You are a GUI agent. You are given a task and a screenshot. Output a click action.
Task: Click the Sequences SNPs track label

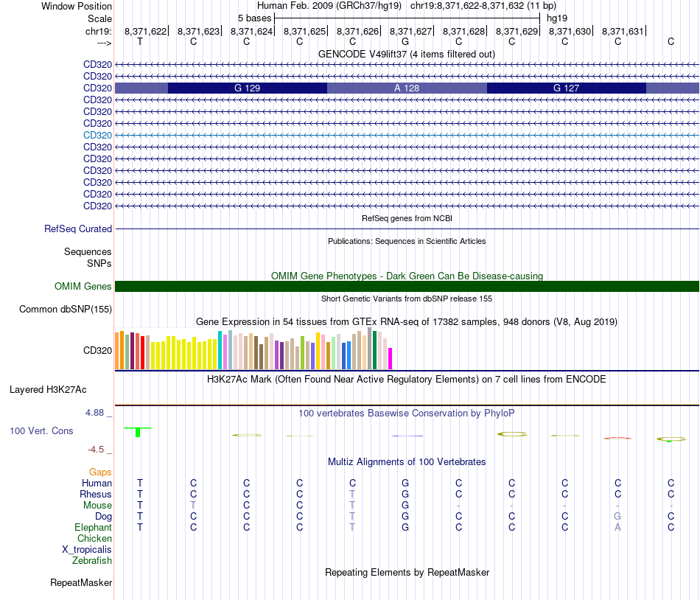pos(88,257)
